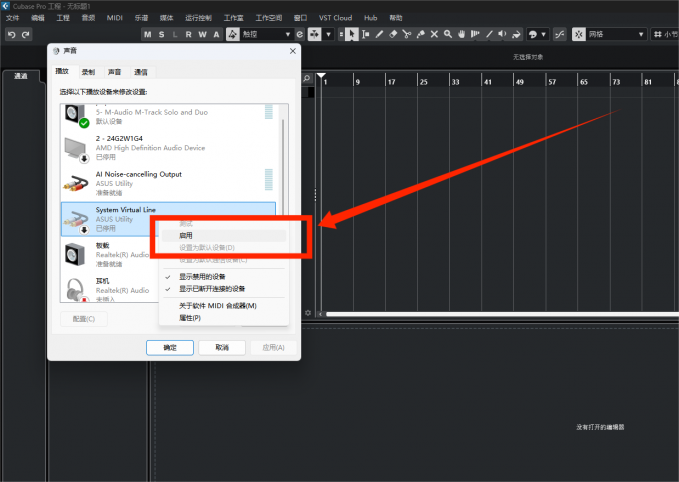Select the object selection arrow tool

point(352,34)
